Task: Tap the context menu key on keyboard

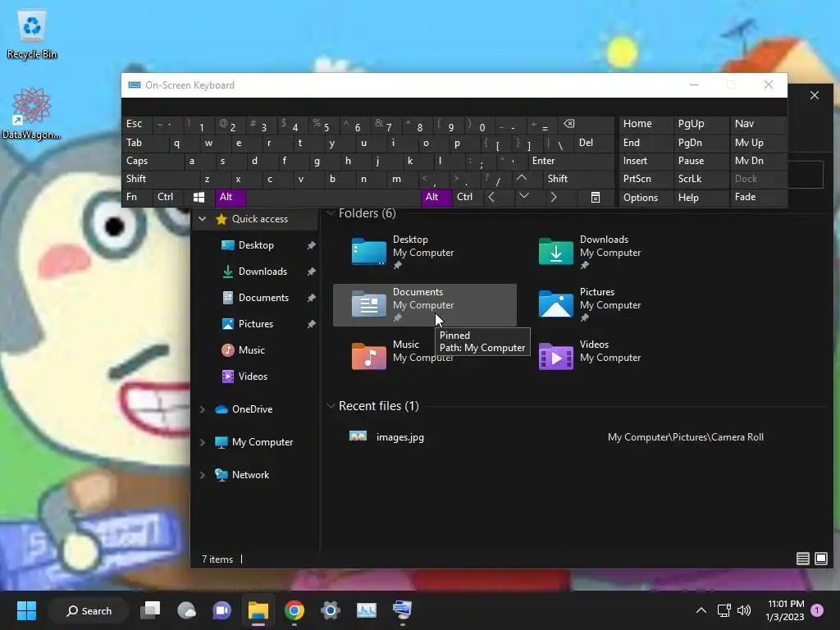Action: pos(596,197)
